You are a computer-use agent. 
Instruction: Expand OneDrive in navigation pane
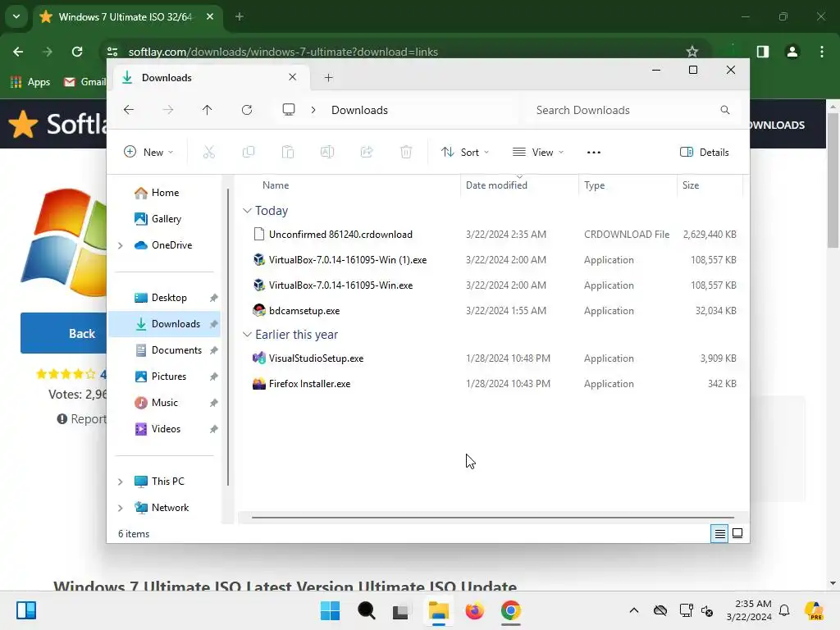click(x=121, y=245)
